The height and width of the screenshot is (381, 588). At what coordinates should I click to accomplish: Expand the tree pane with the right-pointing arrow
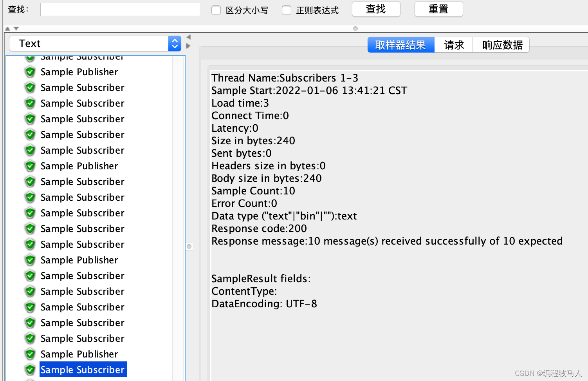[189, 46]
